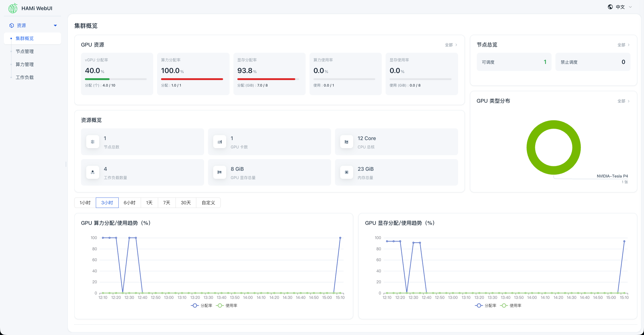Click the CPU total cores icon
644x335 pixels.
click(x=347, y=142)
